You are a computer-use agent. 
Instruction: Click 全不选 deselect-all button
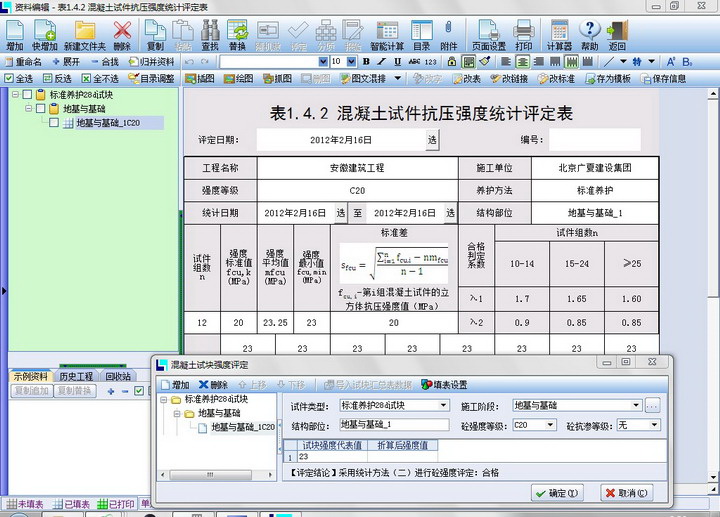[x=100, y=79]
